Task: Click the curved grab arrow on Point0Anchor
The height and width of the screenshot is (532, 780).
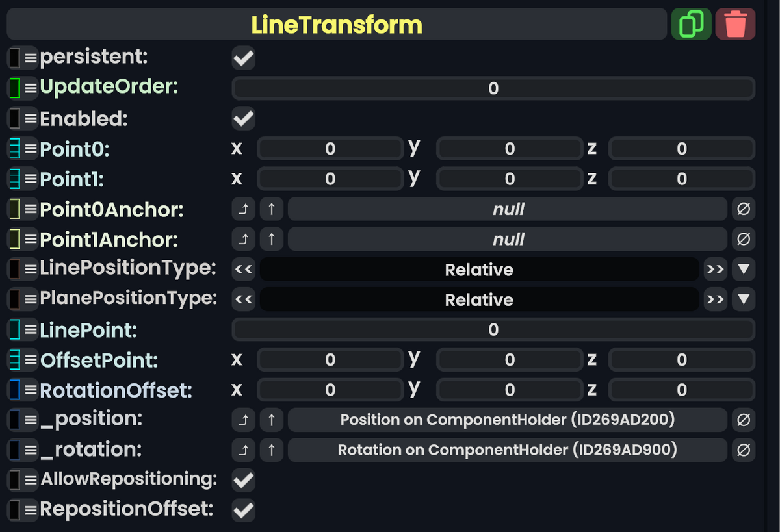Action: pos(243,209)
